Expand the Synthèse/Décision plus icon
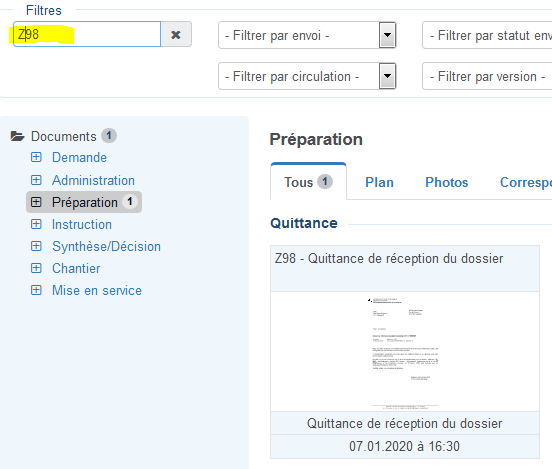 pyautogui.click(x=36, y=246)
